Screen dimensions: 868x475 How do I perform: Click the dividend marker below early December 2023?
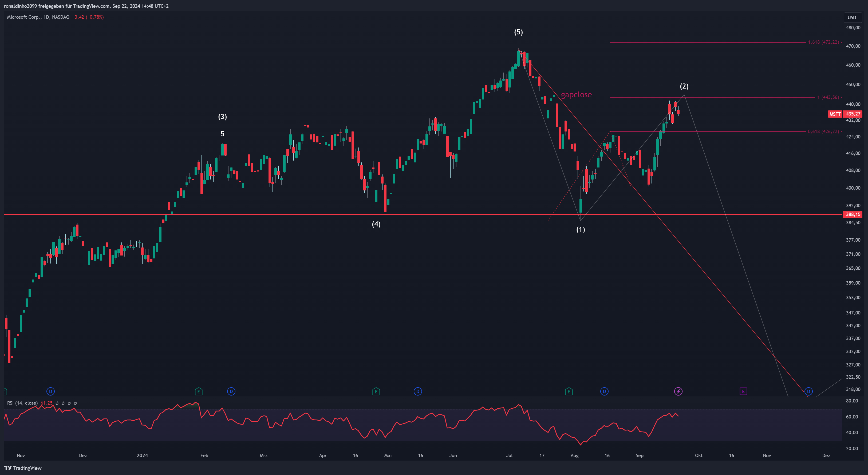(50, 391)
